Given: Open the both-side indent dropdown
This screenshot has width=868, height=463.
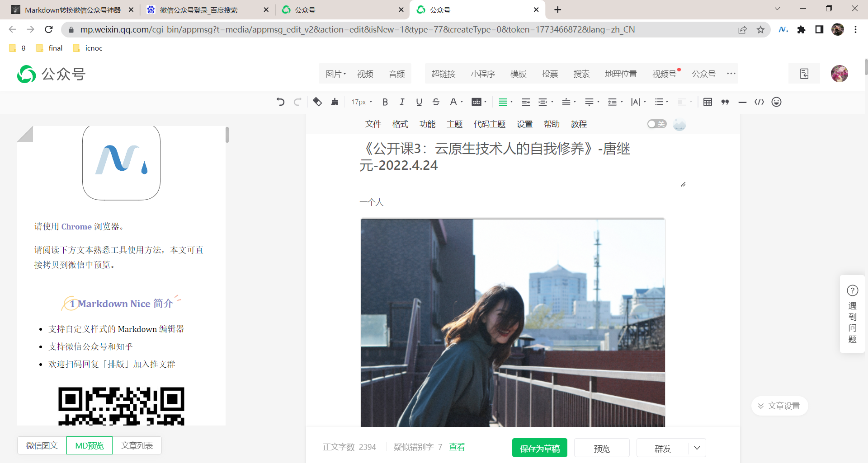Looking at the screenshot, I should (546, 102).
